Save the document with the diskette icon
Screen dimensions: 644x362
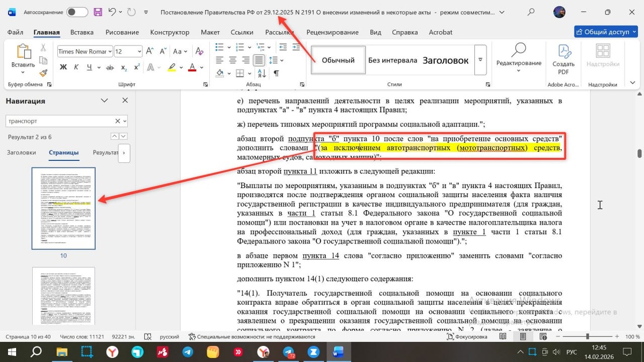98,12
